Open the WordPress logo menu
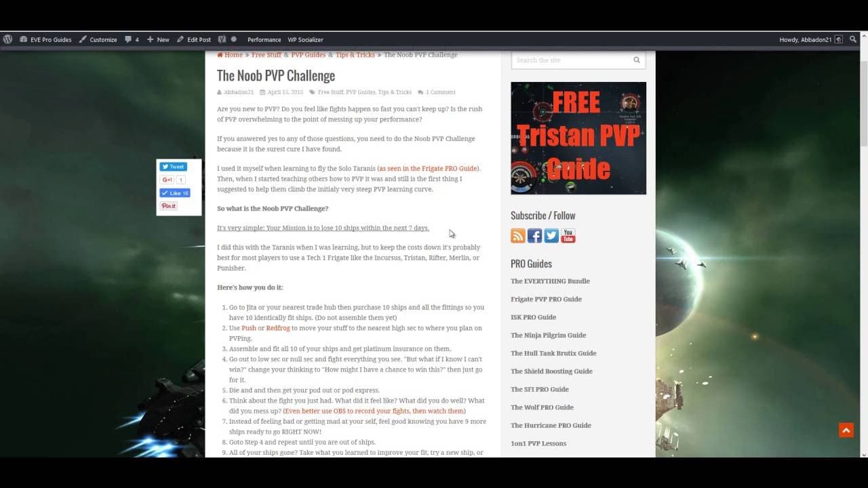868x488 pixels. coord(7,39)
